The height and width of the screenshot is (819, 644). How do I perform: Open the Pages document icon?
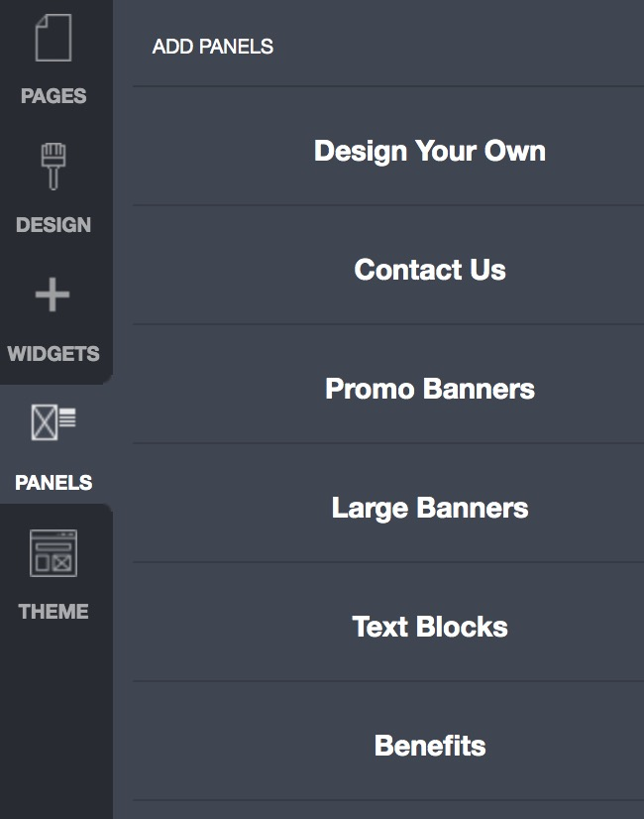tap(54, 38)
